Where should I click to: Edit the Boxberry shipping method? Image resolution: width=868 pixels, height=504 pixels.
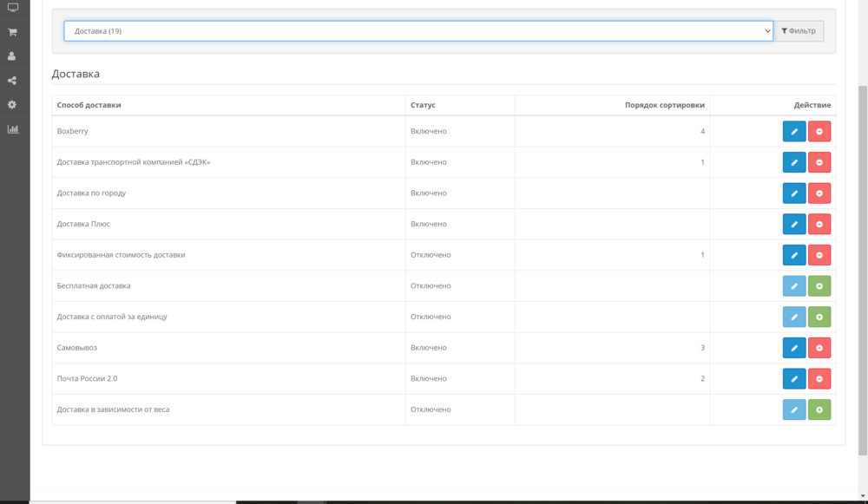[794, 131]
